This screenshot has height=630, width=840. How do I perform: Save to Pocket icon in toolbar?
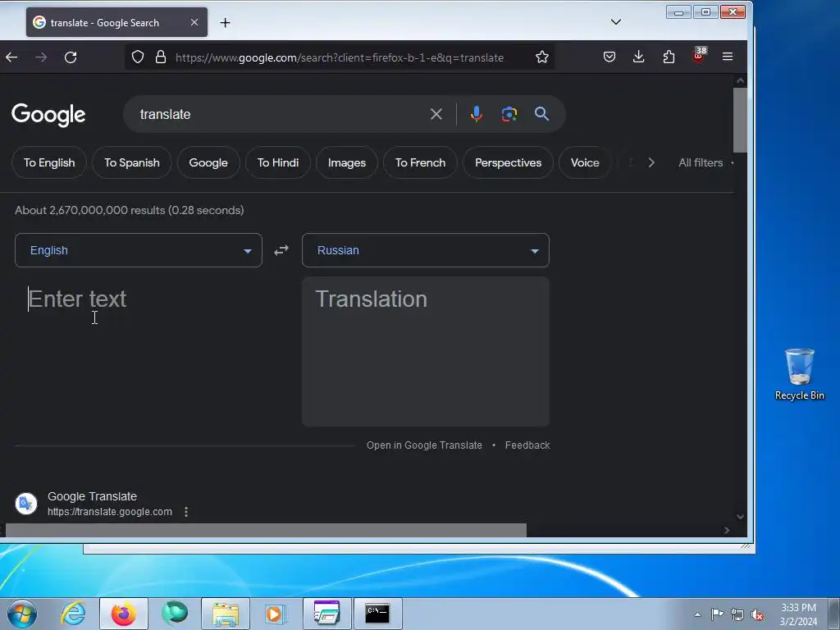point(609,57)
